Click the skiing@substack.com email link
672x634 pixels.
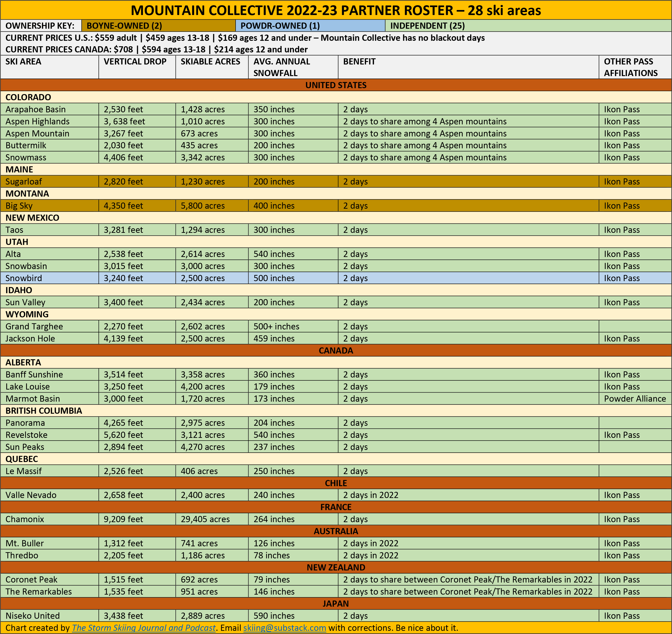[x=284, y=628]
